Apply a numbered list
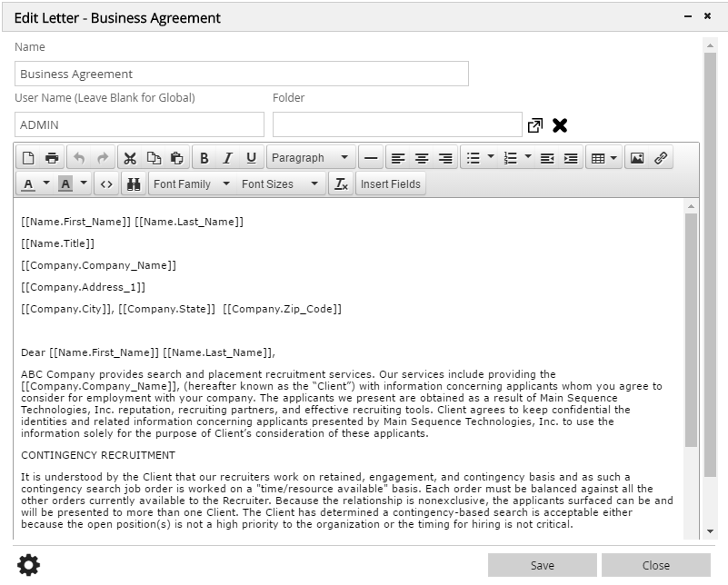This screenshot has width=728, height=585. [x=510, y=158]
